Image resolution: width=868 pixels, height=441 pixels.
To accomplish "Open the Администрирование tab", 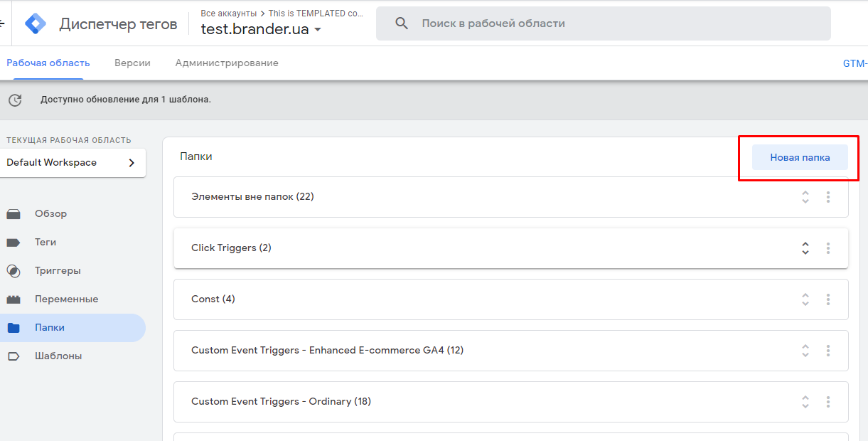I will pos(227,63).
